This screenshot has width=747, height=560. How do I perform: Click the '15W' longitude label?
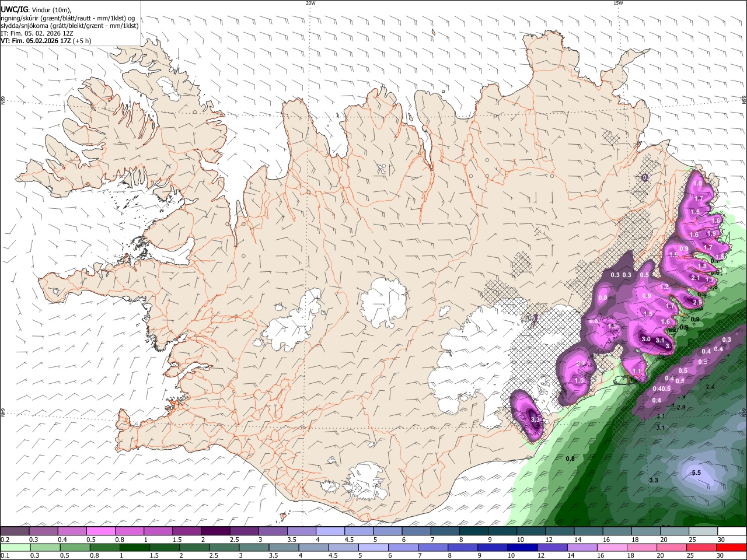[x=617, y=3]
